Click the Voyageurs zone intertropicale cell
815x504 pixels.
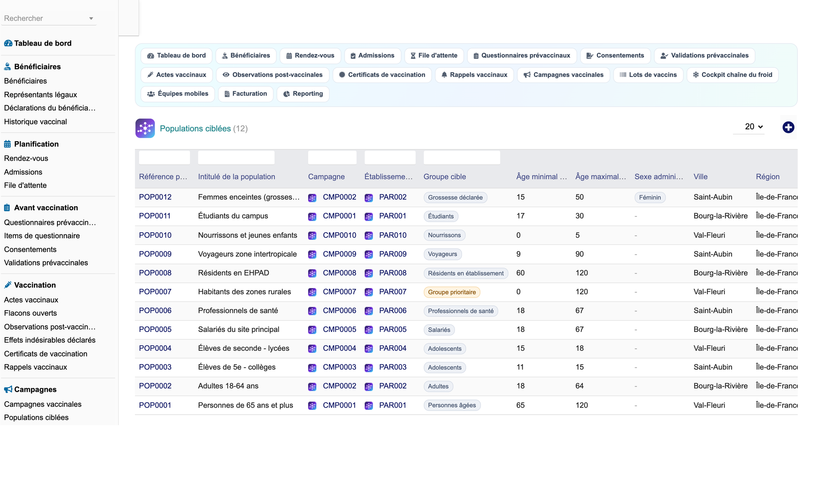pyautogui.click(x=248, y=254)
